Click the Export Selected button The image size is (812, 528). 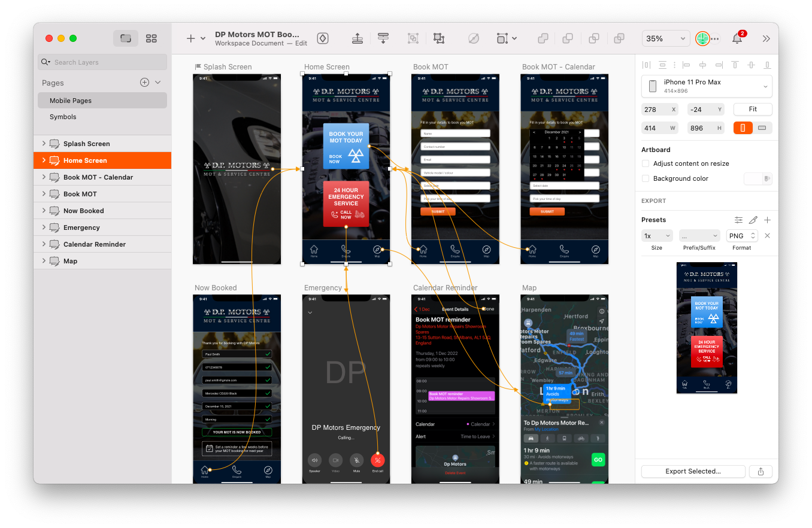pos(693,471)
